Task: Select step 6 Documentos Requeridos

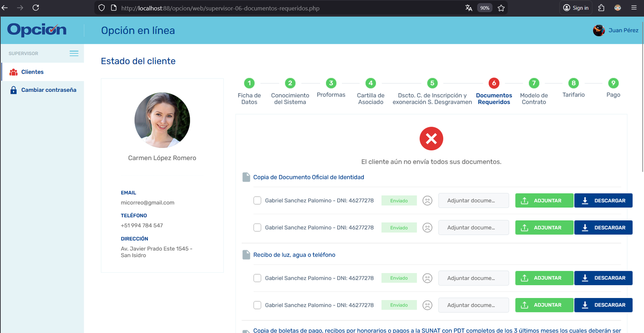Action: [494, 91]
